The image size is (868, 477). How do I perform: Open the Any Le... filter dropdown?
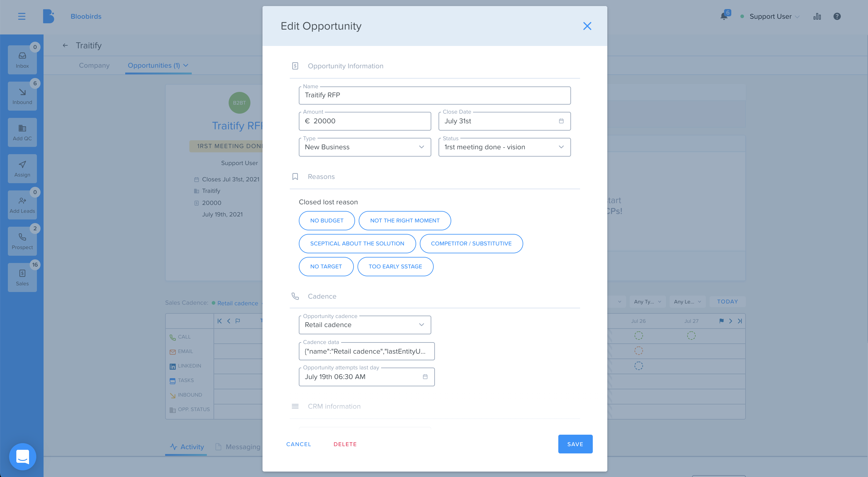(687, 302)
